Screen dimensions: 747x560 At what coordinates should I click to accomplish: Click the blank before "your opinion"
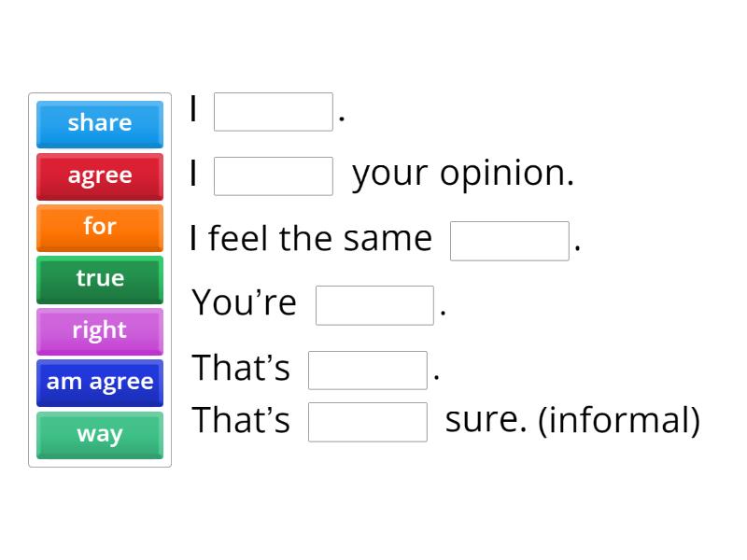pyautogui.click(x=273, y=175)
